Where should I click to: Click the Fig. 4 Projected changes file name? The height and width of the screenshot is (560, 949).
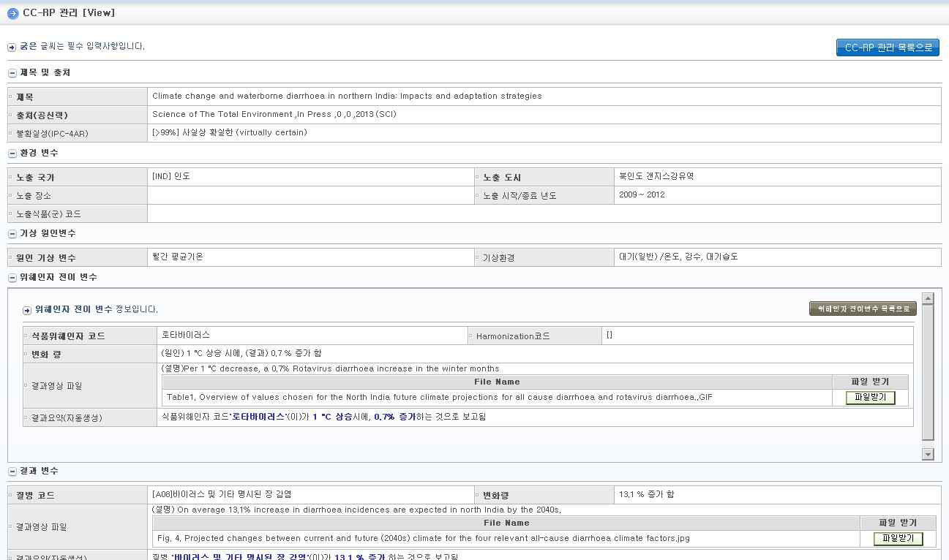point(424,538)
